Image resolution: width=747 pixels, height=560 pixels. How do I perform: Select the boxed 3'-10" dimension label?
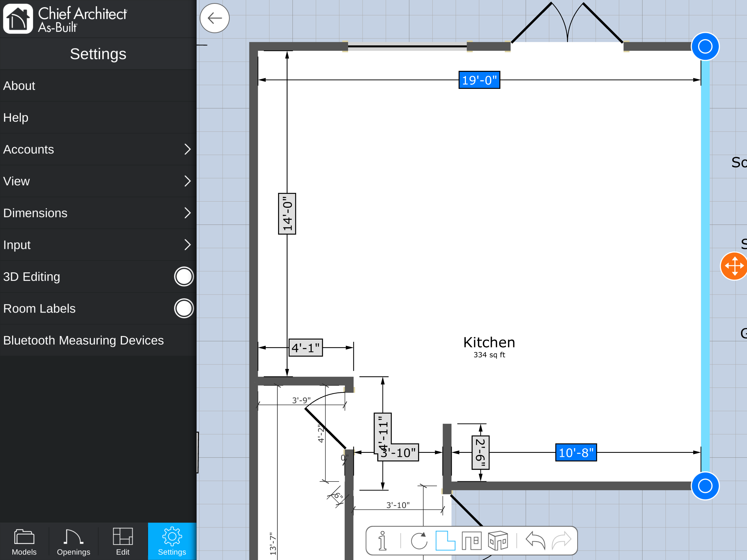pyautogui.click(x=398, y=453)
